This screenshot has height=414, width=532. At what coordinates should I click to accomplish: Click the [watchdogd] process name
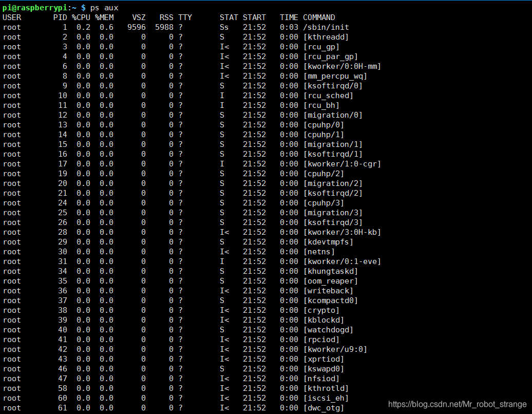(328, 330)
